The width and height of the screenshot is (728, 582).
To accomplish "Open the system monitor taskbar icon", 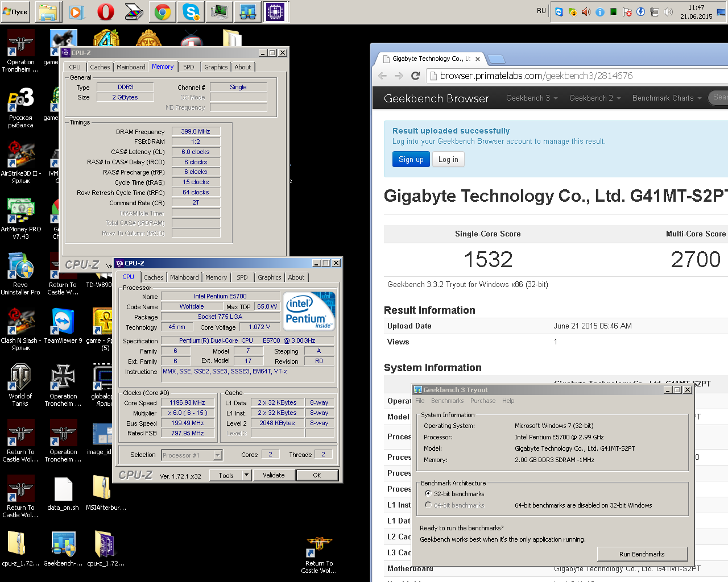I will [220, 11].
